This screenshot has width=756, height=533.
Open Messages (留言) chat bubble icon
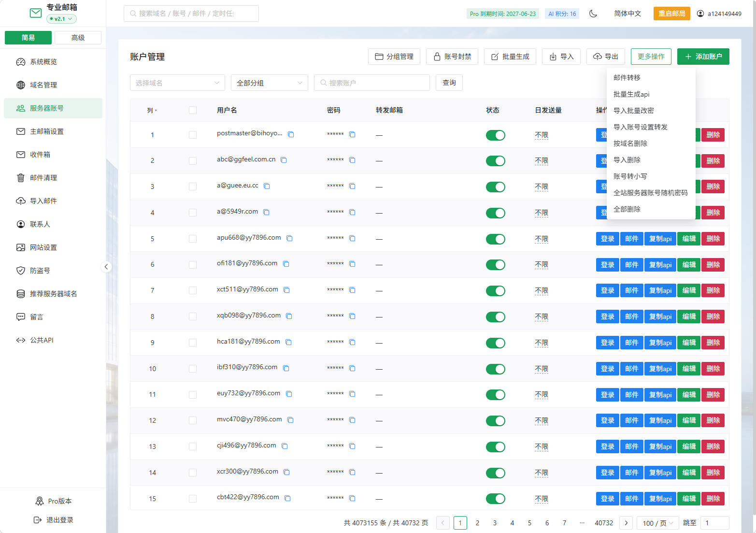click(x=21, y=317)
